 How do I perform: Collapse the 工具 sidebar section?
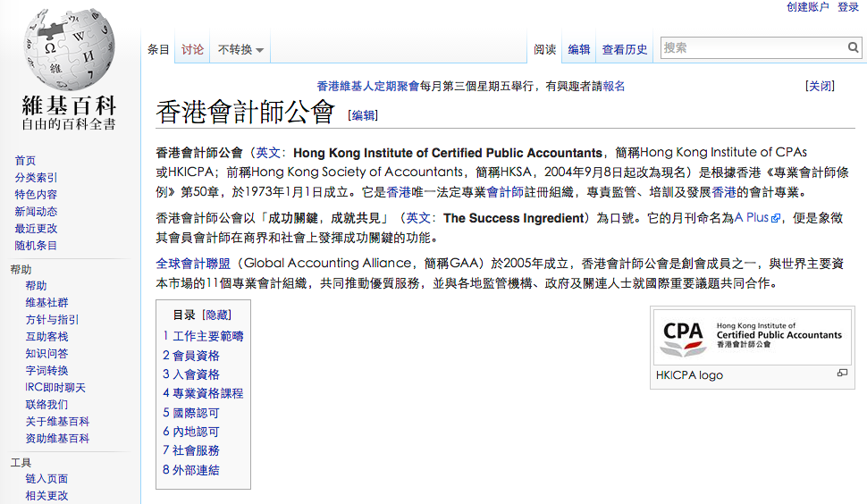point(21,462)
